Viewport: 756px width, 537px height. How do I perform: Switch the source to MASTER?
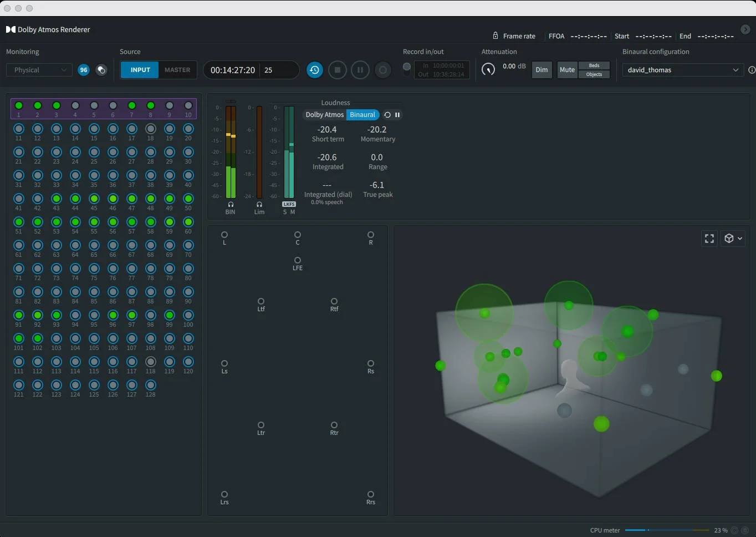pyautogui.click(x=177, y=70)
